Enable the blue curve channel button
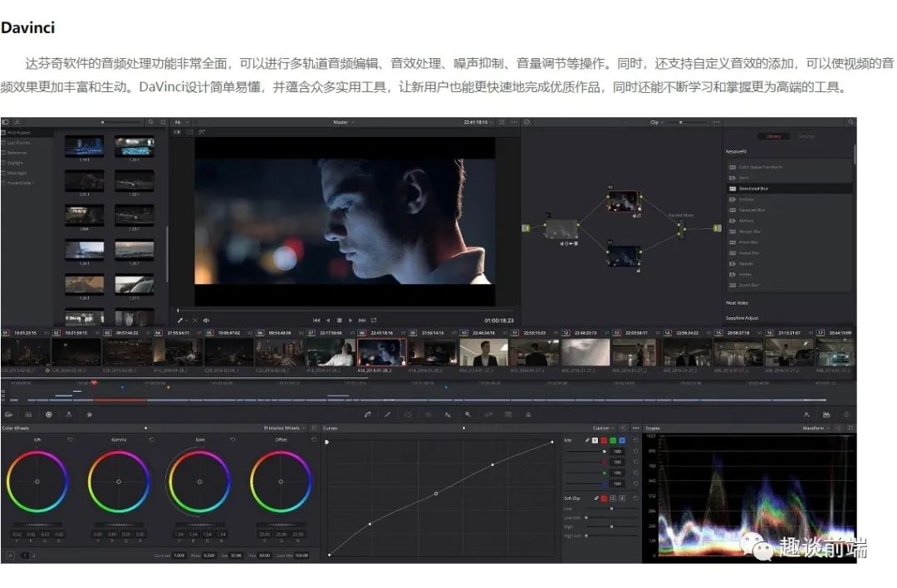The width and height of the screenshot is (897, 588). (x=622, y=440)
